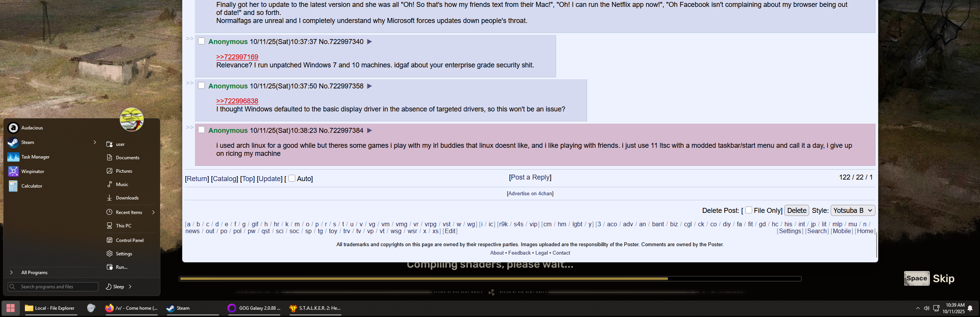Image resolution: width=980 pixels, height=317 pixels.
Task: Click the browser page scrollbar thumb
Action: pyautogui.click(x=876, y=245)
